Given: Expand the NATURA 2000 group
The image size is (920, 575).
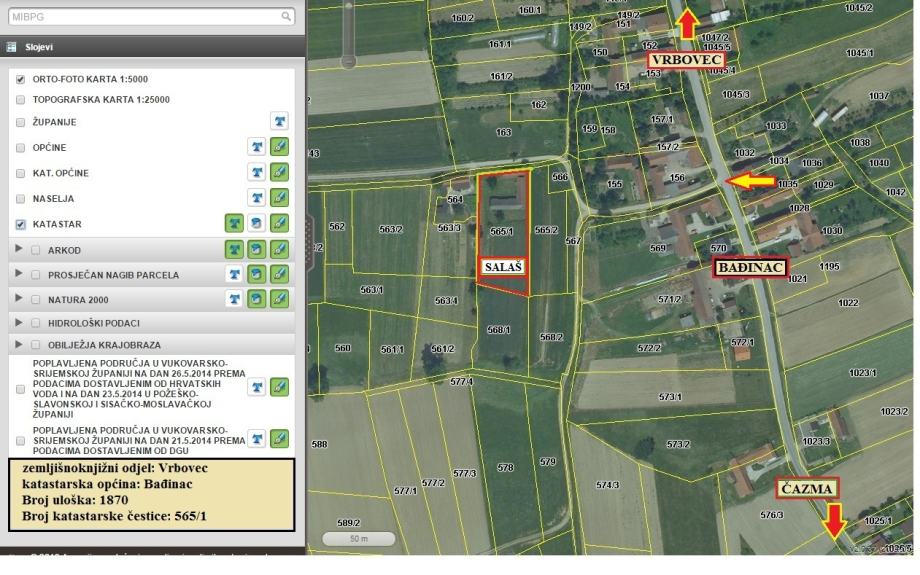Looking at the screenshot, I should click(x=18, y=298).
